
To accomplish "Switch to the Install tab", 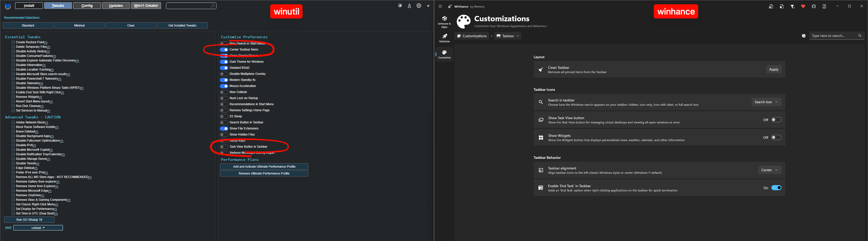I will coord(29,6).
